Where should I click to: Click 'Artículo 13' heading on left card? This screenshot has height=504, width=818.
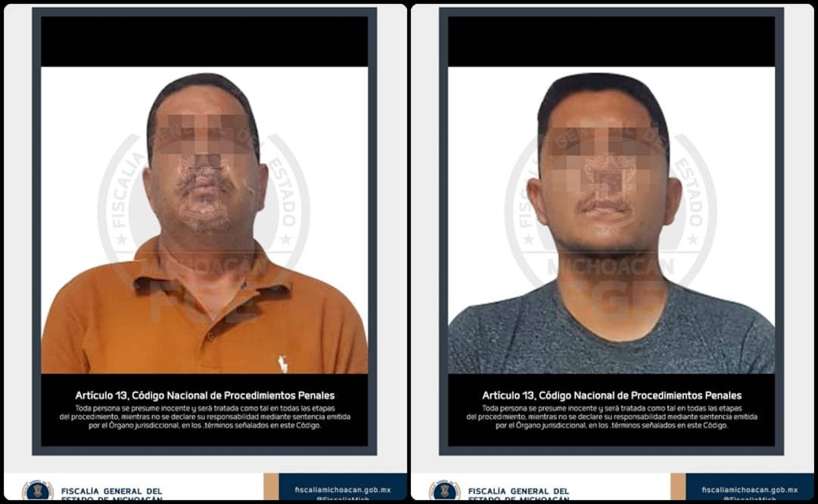point(204,395)
